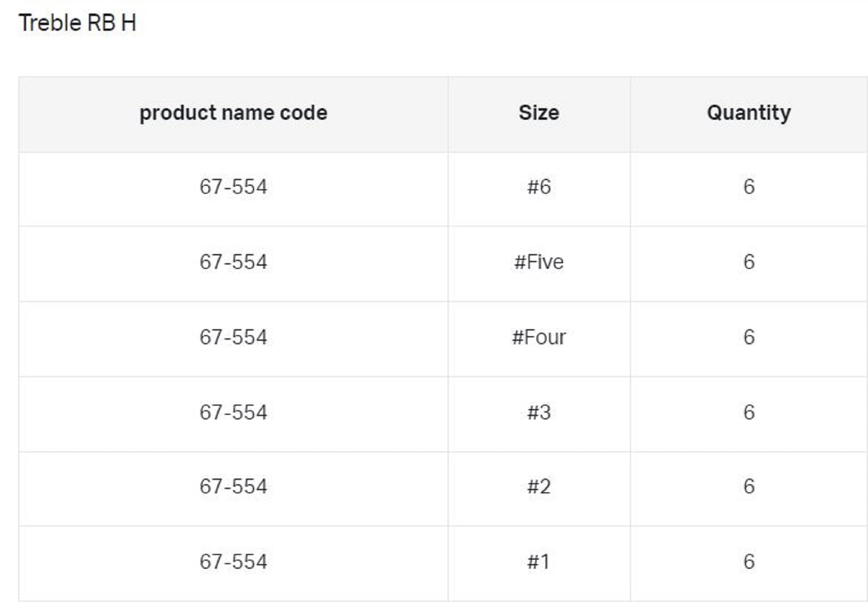Click the #Five size cell
Viewport: 868px width, 604px height.
(539, 262)
